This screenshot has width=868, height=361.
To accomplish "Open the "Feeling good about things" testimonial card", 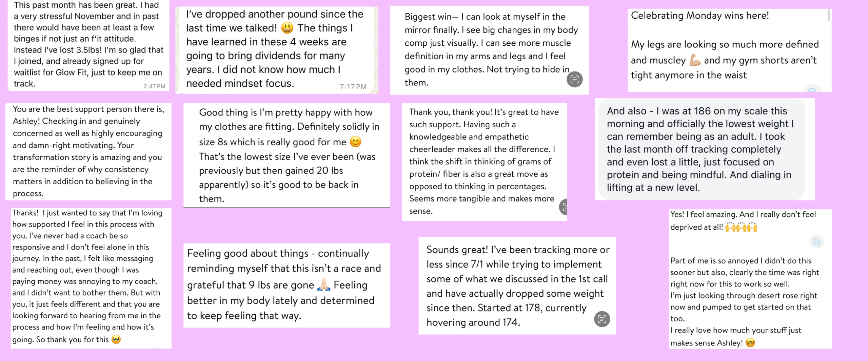I will tap(287, 285).
